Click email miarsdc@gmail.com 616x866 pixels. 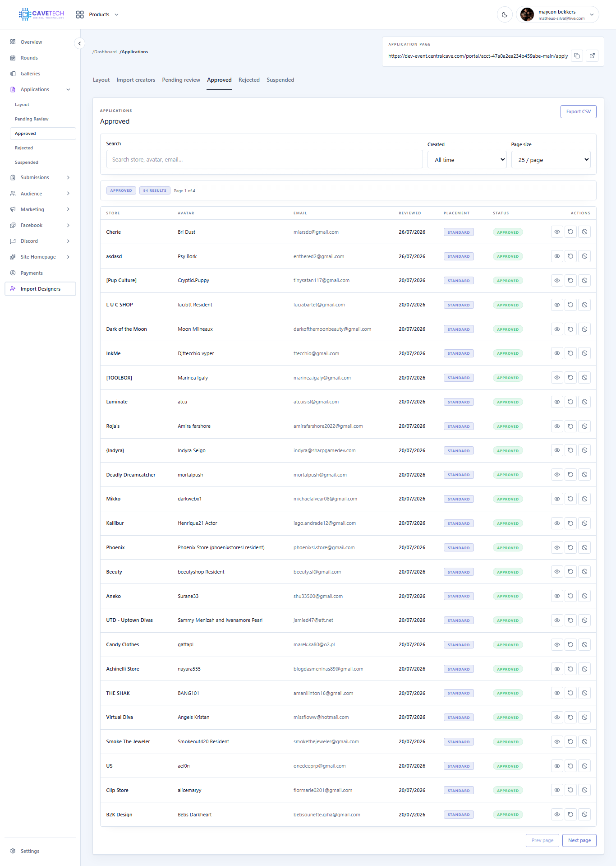pyautogui.click(x=316, y=232)
